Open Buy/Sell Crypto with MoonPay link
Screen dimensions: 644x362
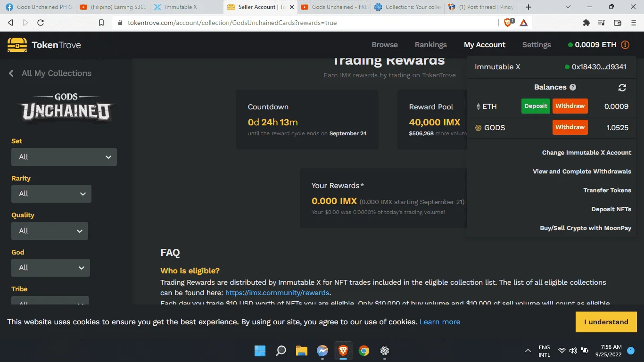click(x=586, y=228)
